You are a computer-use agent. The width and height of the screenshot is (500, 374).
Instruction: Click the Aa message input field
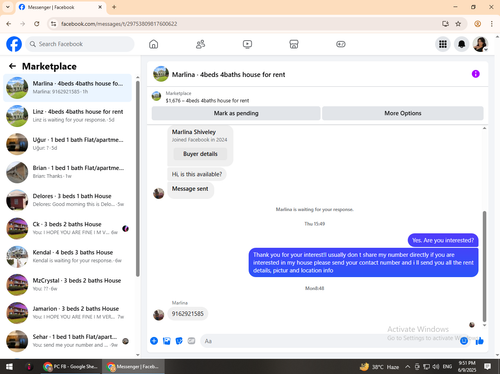[330, 341]
